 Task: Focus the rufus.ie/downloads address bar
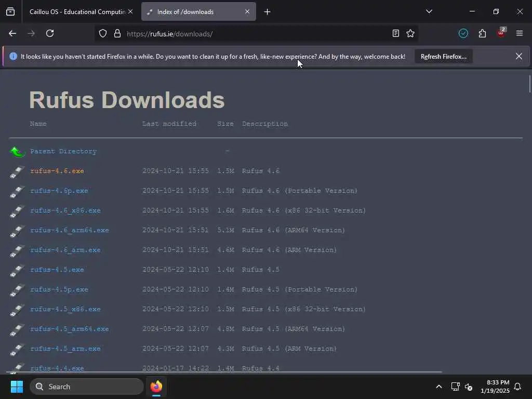[256, 34]
